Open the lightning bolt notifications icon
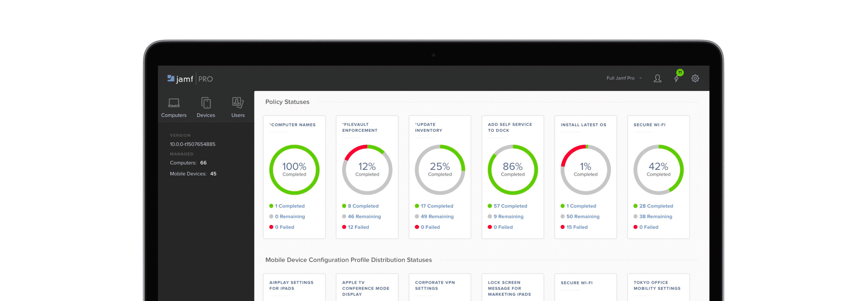 tap(676, 79)
